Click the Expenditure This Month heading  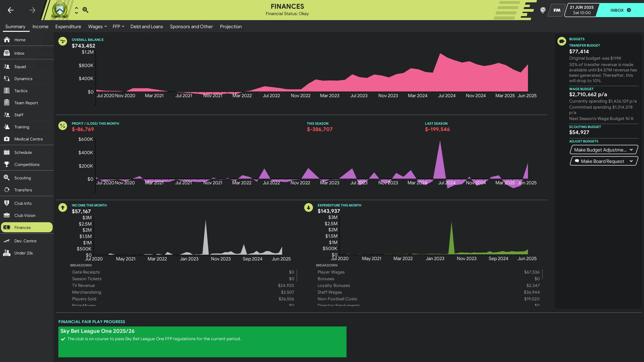[339, 205]
